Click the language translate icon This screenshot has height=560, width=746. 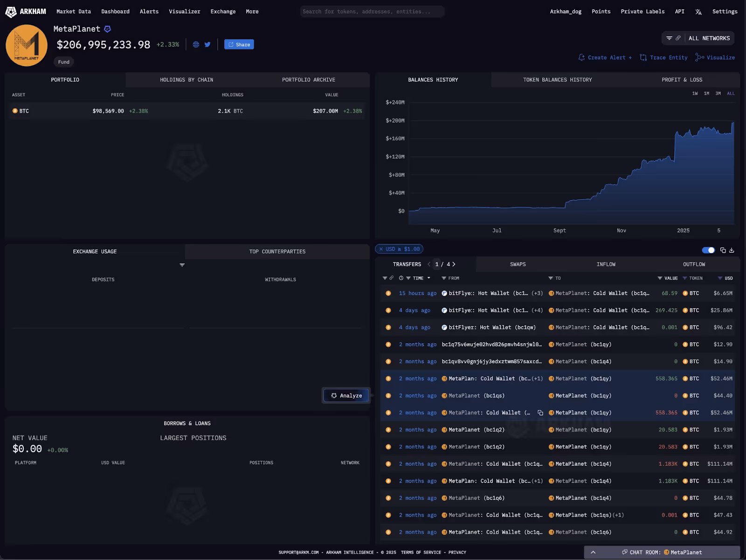point(698,12)
